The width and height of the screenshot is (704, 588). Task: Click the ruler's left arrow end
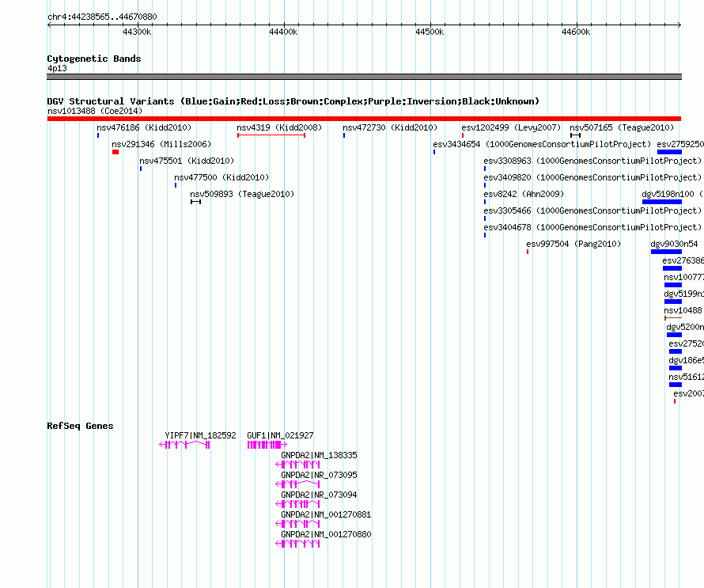[x=49, y=25]
